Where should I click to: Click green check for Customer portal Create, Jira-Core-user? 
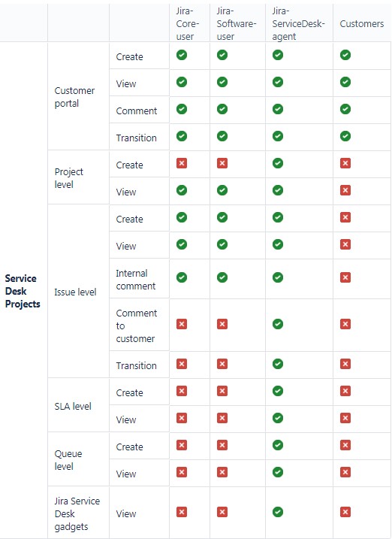(182, 55)
